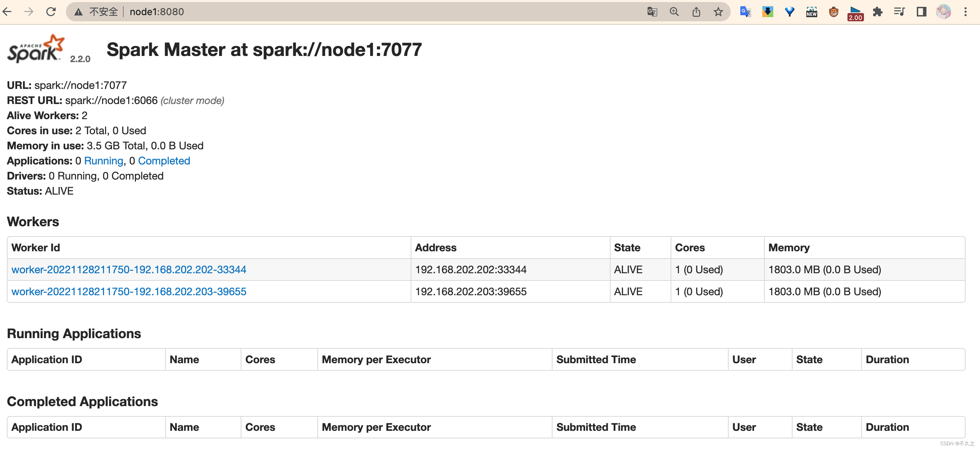Toggle the browser side panel
980x449 pixels.
(x=921, y=12)
